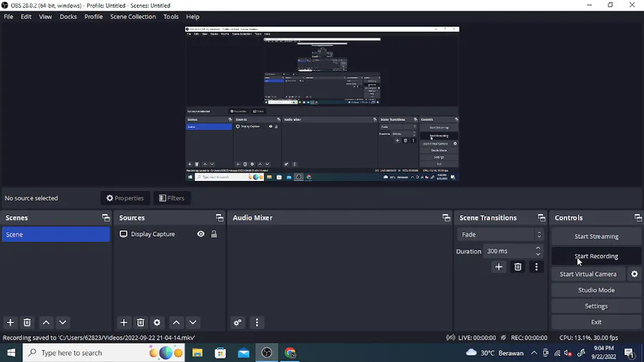Viewport: 644px width, 362px height.
Task: Open source Properties button
Action: tap(125, 198)
